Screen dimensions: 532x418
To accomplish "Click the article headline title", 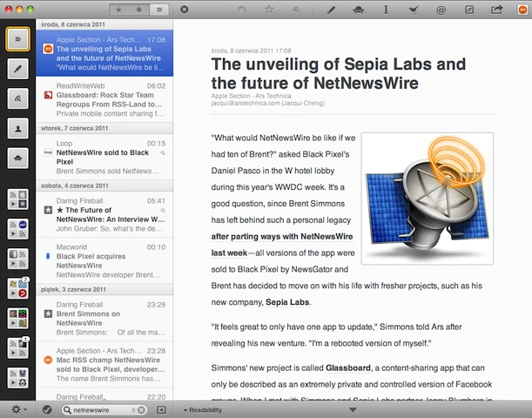I will pos(338,74).
